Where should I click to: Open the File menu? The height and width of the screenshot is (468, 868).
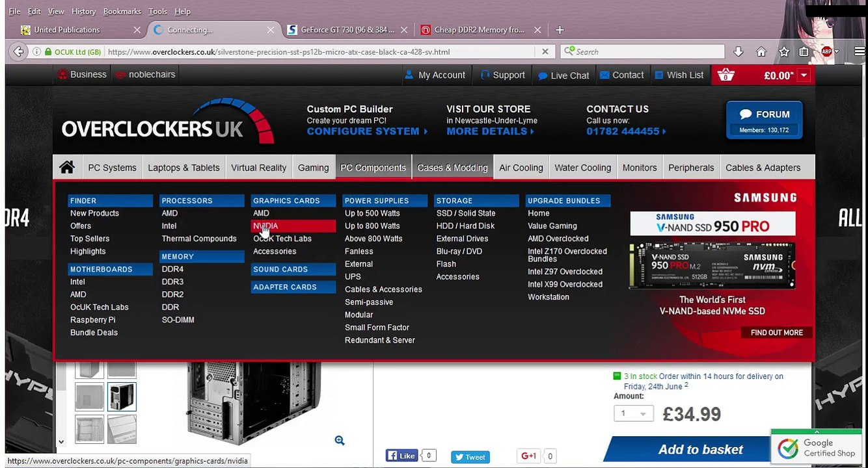pos(14,12)
